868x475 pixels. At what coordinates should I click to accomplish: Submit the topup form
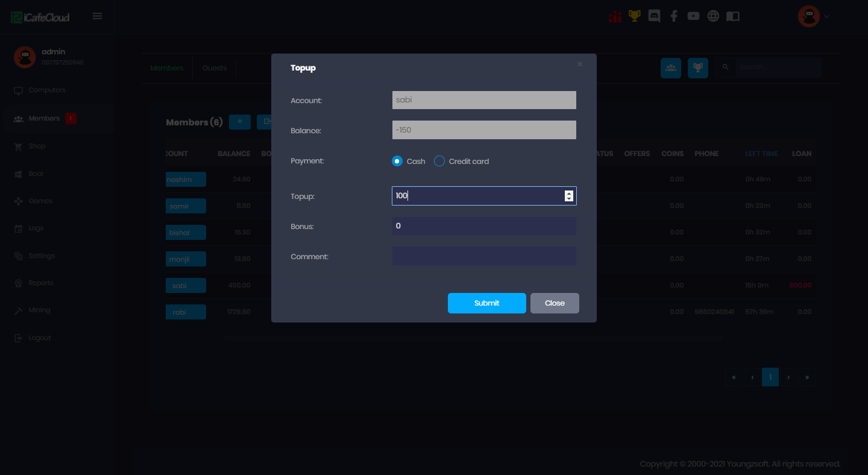coord(486,303)
